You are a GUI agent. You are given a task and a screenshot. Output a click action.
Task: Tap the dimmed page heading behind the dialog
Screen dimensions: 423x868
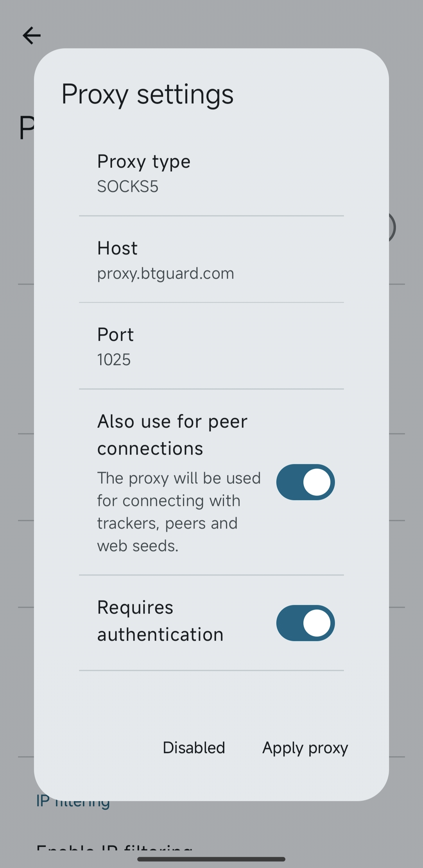[x=26, y=128]
